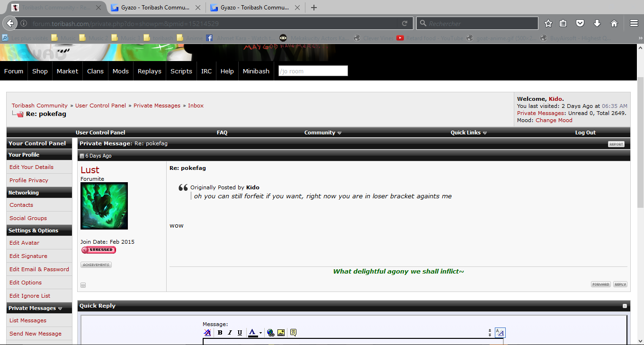Go to the browser home page icon
The height and width of the screenshot is (345, 644).
tap(614, 23)
